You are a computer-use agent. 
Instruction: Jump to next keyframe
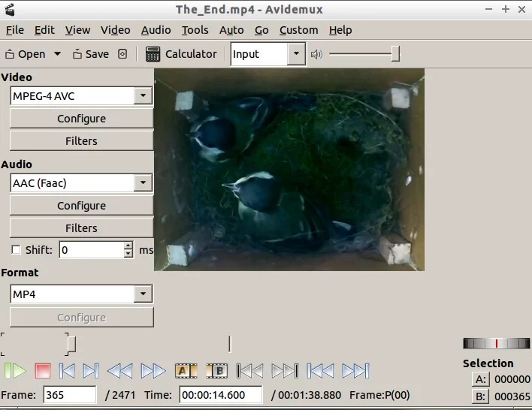coord(153,371)
